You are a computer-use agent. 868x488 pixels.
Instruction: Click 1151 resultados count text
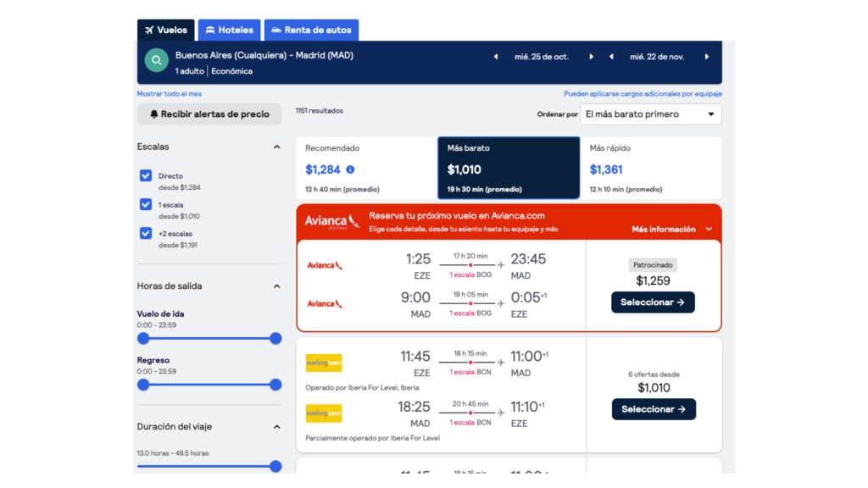320,111
